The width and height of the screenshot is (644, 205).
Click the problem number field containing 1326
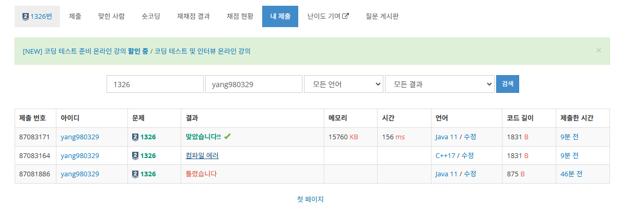pyautogui.click(x=155, y=84)
